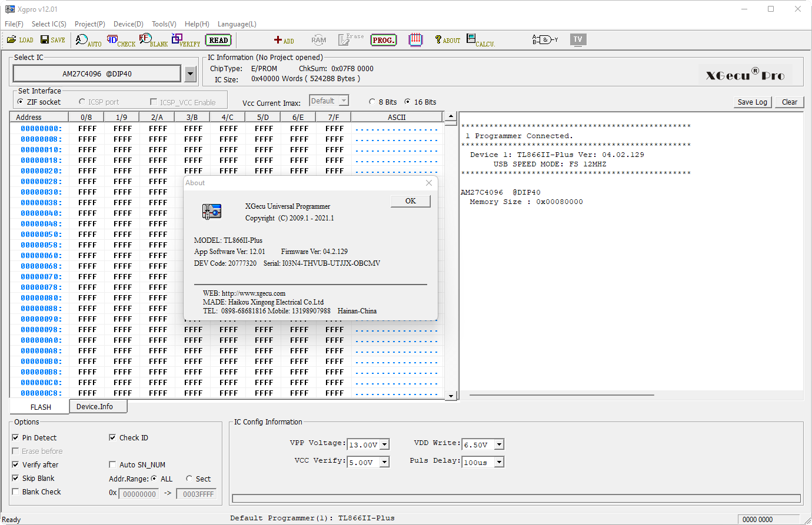Click the AM27C4096 @DIP40 chip selector button
The width and height of the screenshot is (812, 525).
pos(97,74)
